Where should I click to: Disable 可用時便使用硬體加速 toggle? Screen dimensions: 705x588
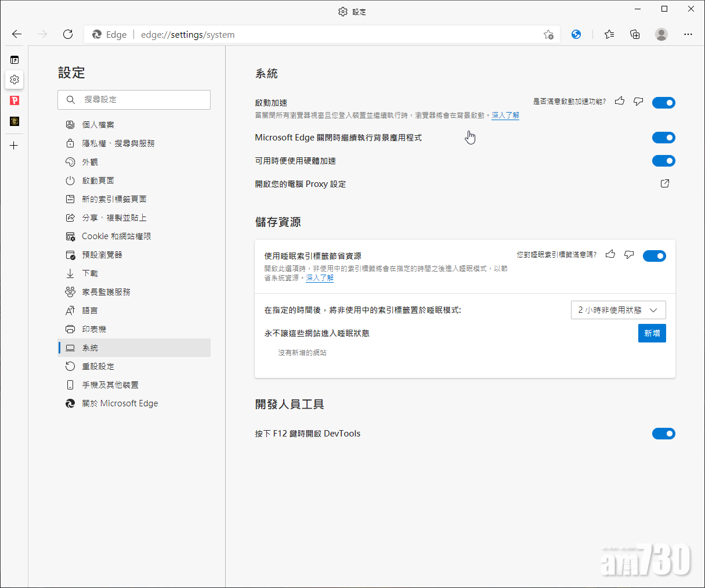pos(663,161)
